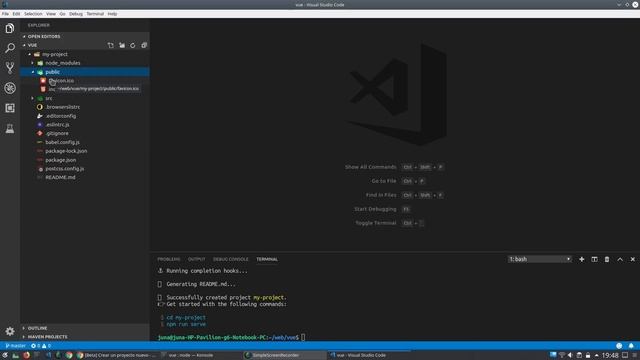Switch to SimpleScreenRecorder in taskbar
The height and width of the screenshot is (360, 640).
(x=283, y=355)
